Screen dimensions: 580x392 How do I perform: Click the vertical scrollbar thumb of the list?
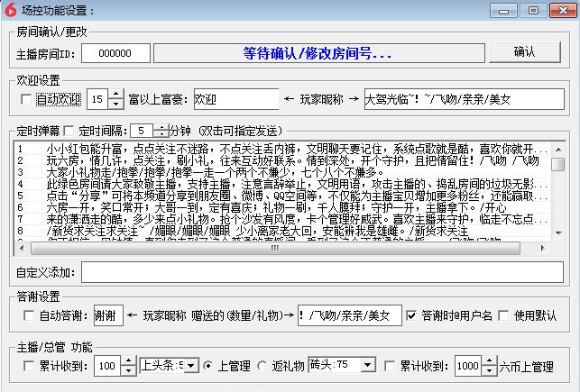[558, 164]
